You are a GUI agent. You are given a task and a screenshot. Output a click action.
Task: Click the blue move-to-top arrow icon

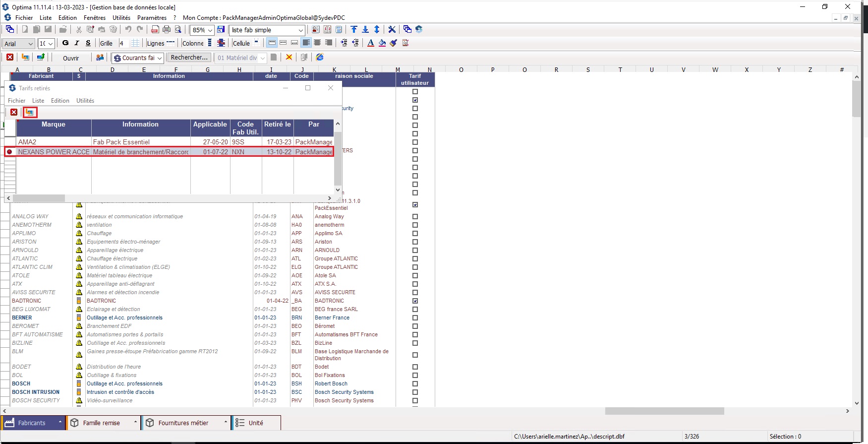[x=354, y=30]
